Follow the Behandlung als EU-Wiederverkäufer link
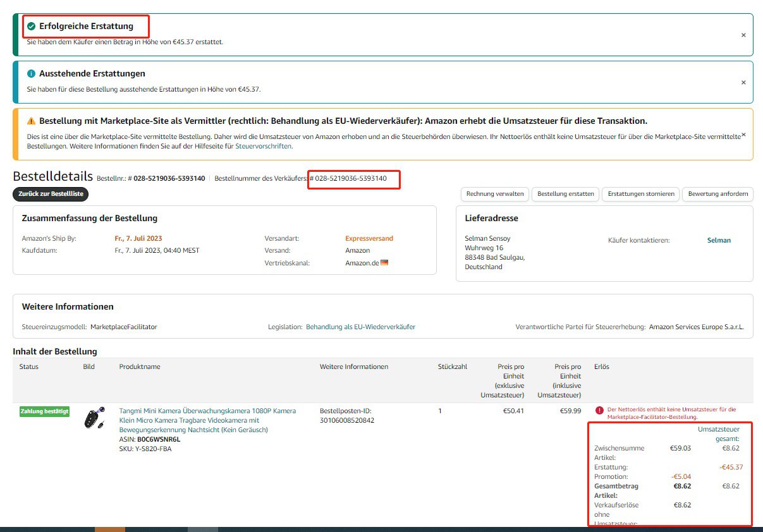Image resolution: width=763 pixels, height=532 pixels. (x=360, y=327)
